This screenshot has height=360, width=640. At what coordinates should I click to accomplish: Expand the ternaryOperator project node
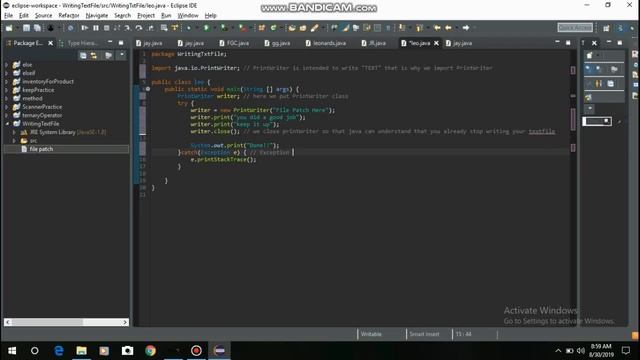pyautogui.click(x=7, y=115)
